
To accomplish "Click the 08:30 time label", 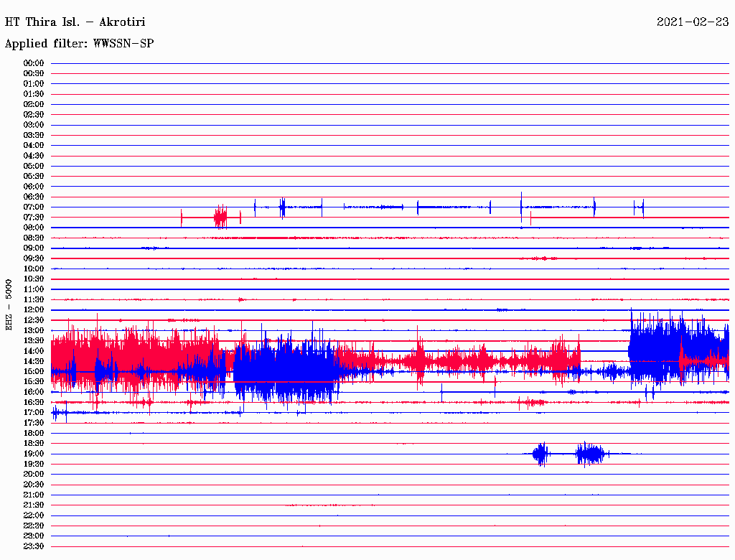I will click(34, 238).
